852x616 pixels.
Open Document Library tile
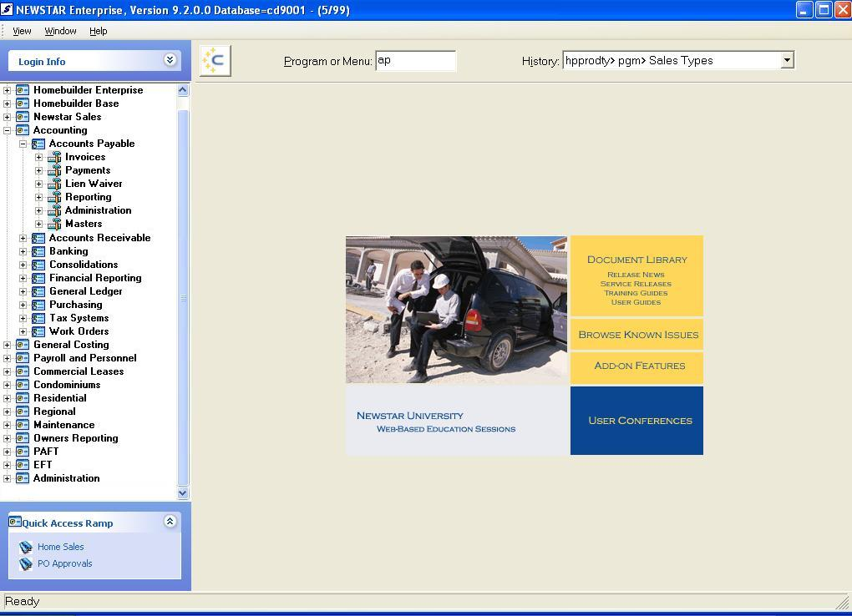tap(636, 276)
